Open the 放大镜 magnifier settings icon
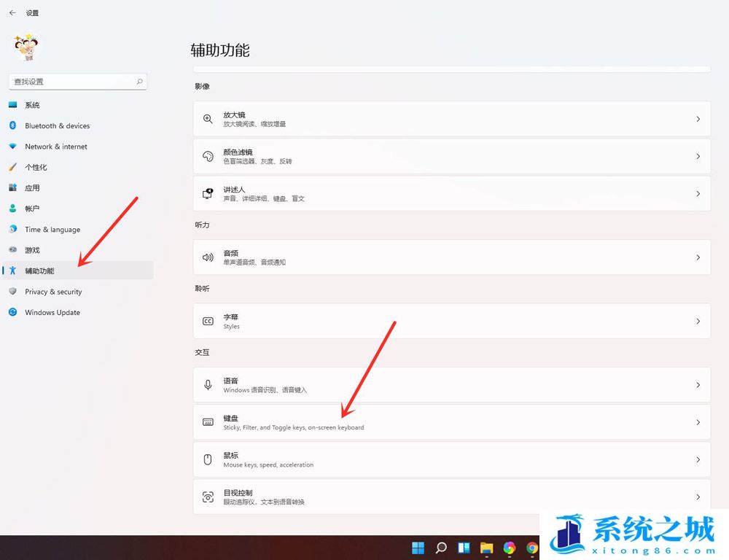 click(208, 119)
